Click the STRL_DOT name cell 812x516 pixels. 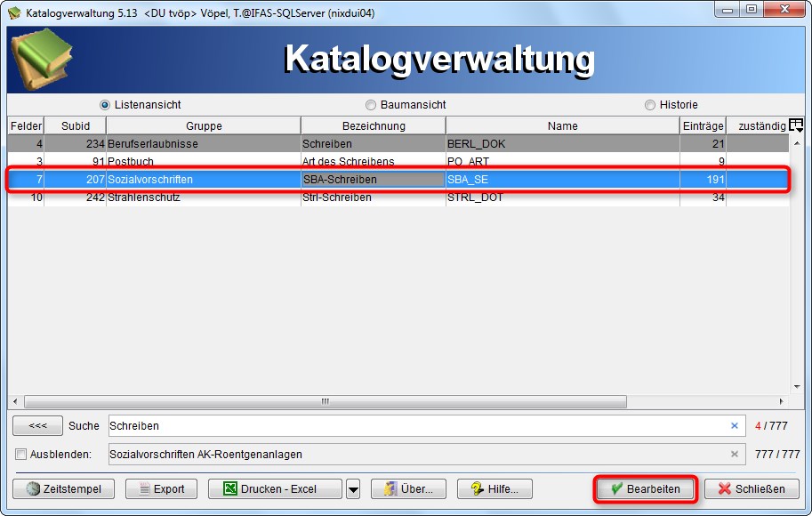pyautogui.click(x=563, y=198)
